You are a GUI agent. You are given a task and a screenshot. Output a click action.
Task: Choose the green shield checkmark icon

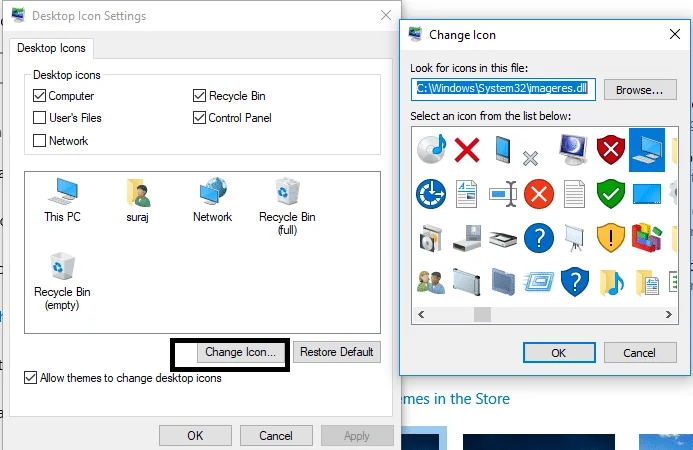point(610,194)
